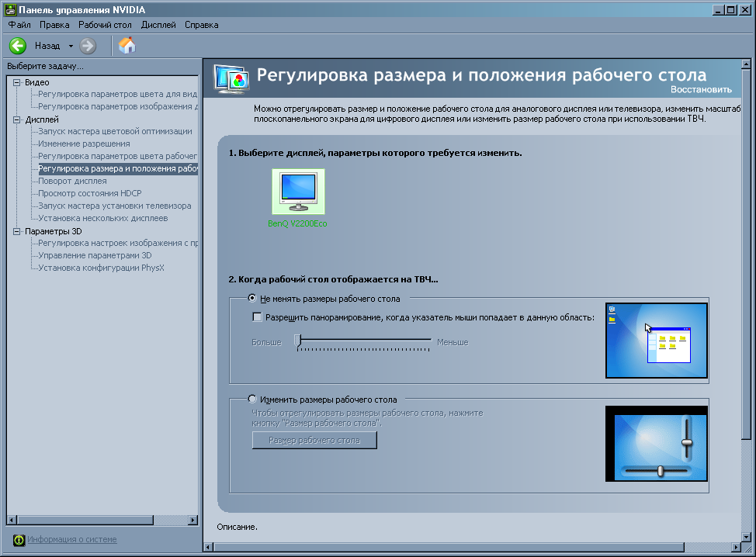This screenshot has width=756, height=557.
Task: Open 'Поворот дисплея' item
Action: [72, 182]
